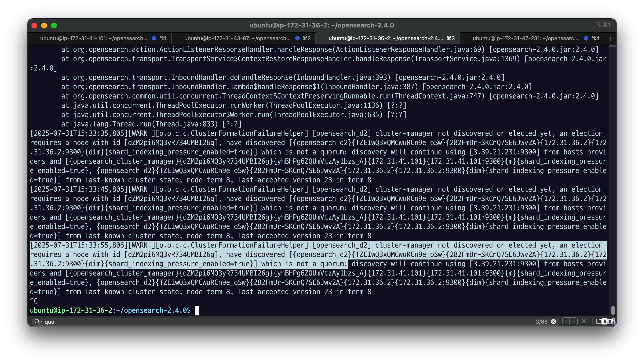
Task: Click the blue activity dot on tab 2
Action: [x=297, y=38]
